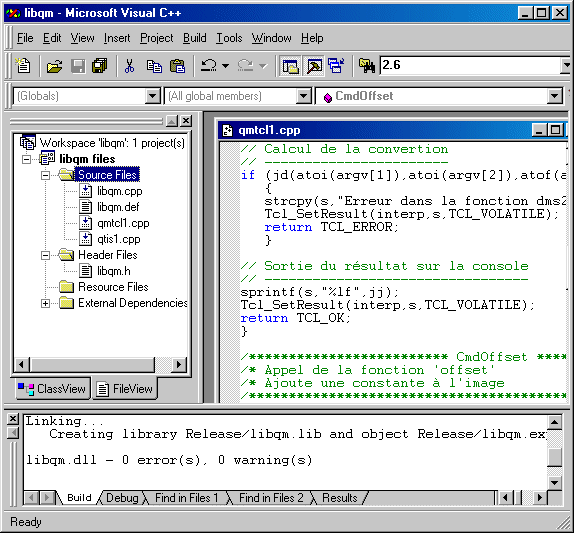Open the Help menu
The image size is (574, 533).
coord(312,38)
